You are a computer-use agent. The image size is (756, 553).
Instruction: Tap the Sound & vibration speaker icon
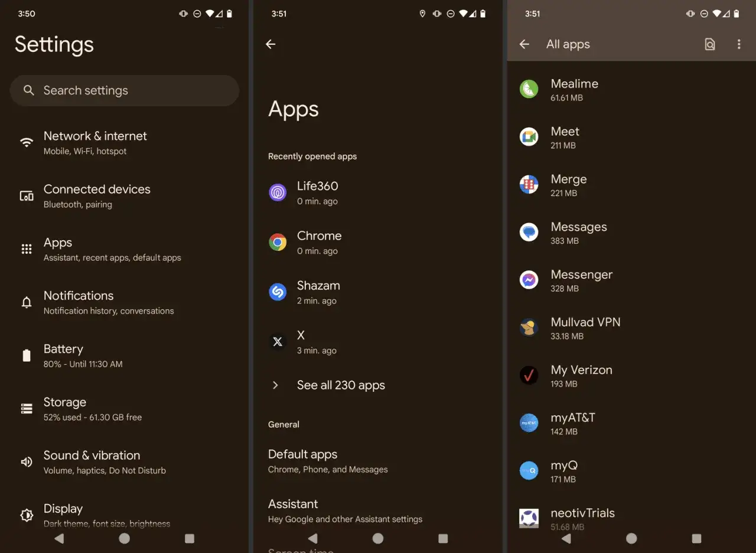point(27,462)
